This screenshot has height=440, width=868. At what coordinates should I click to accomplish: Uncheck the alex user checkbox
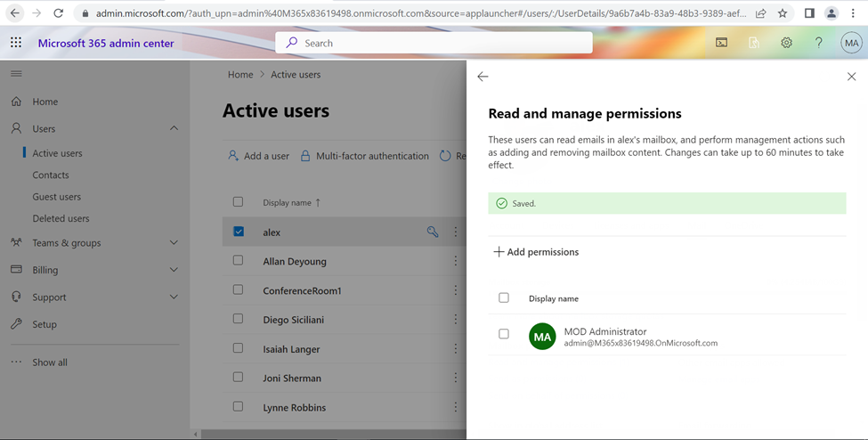click(239, 231)
